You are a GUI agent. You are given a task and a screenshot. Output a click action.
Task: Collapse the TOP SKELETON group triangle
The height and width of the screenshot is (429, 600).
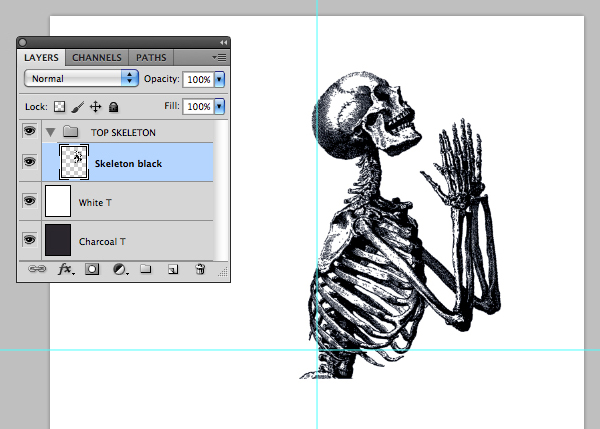[50, 132]
